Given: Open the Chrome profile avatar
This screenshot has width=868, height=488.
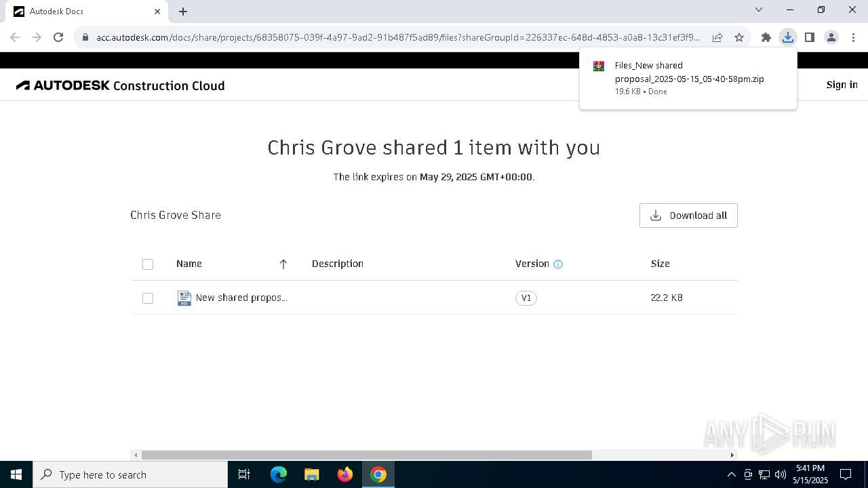Looking at the screenshot, I should tap(831, 37).
